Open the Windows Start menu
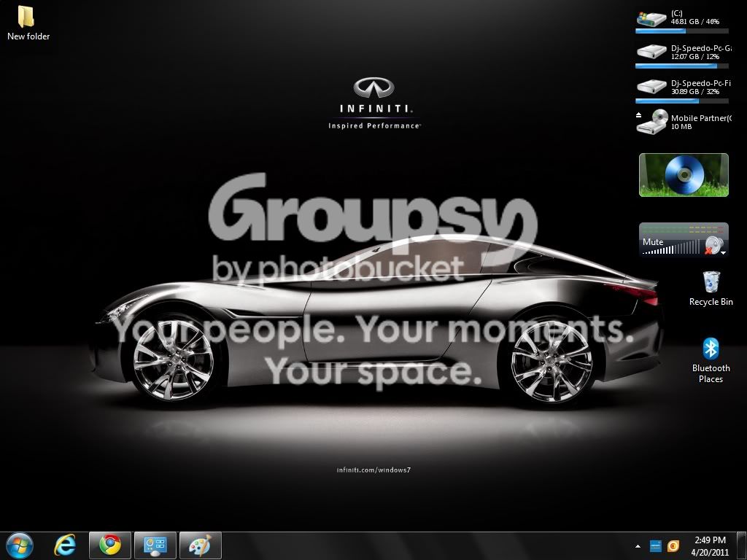Viewport: 747px width, 560px height. pyautogui.click(x=19, y=545)
